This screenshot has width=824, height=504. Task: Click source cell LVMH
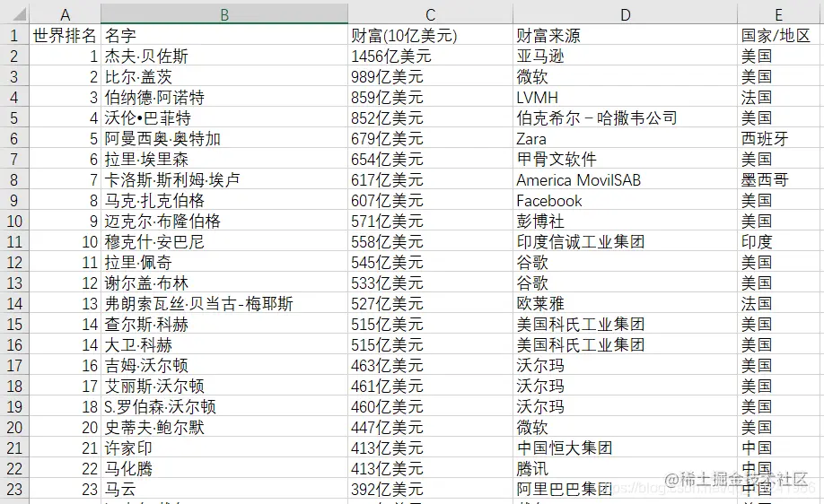[625, 97]
